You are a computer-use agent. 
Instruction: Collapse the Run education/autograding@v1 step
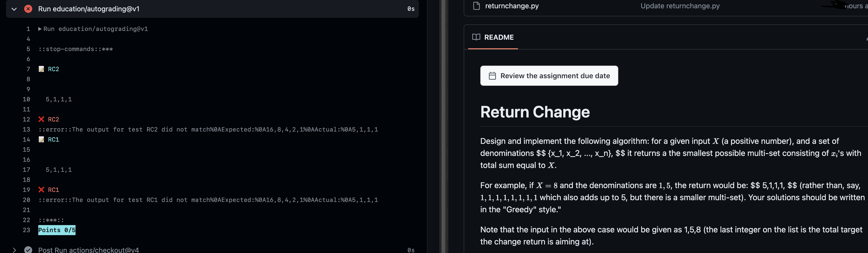[x=14, y=9]
